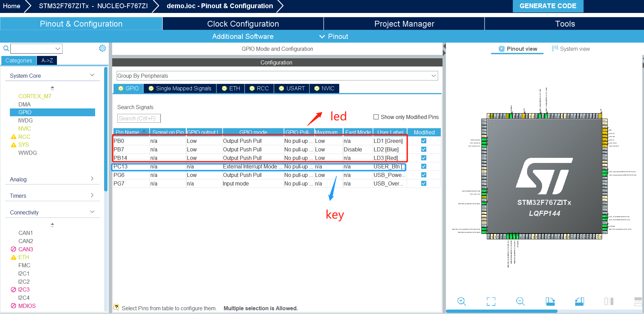Screen dimensions: 644x314
Task: Toggle Modified checkbox for PC13
Action: point(424,166)
